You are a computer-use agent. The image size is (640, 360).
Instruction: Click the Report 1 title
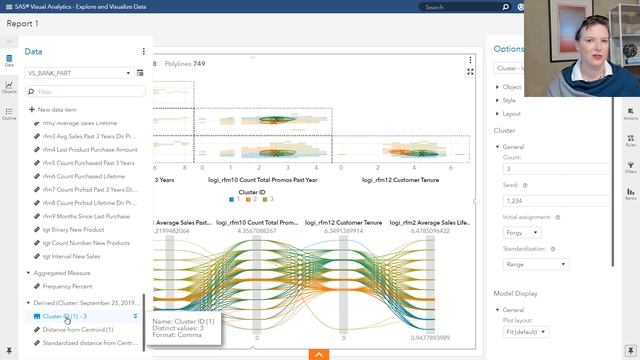[22, 24]
